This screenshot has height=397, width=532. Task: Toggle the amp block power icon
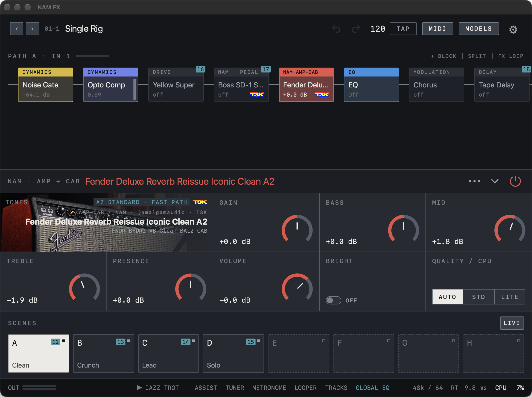point(515,181)
